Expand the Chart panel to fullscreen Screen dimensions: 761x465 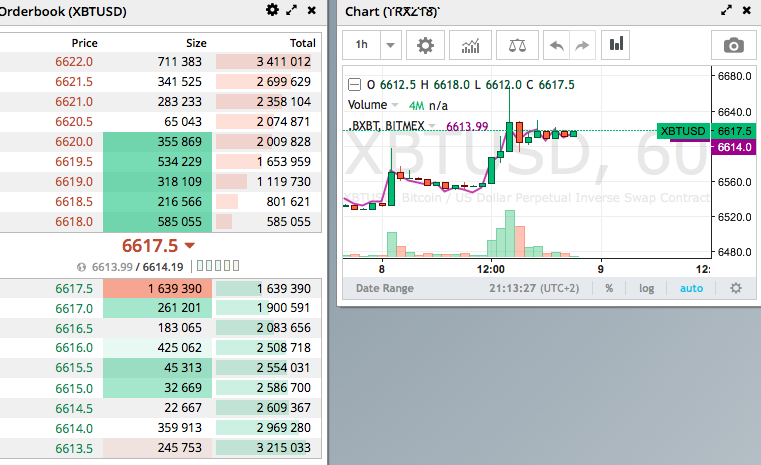point(727,10)
